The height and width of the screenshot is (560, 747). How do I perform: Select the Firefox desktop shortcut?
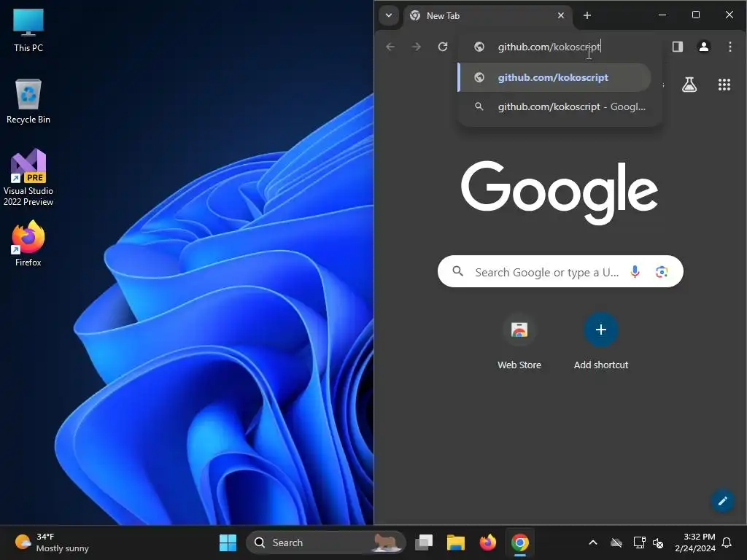[x=28, y=244]
